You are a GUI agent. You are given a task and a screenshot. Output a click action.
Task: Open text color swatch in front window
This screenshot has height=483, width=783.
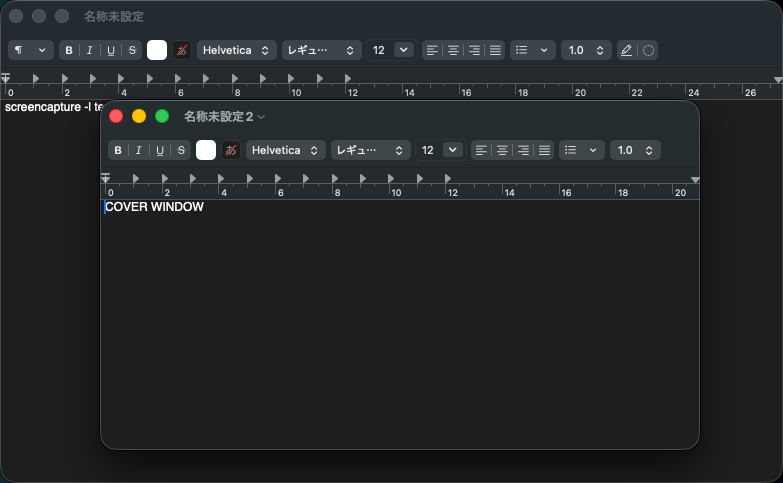(206, 150)
